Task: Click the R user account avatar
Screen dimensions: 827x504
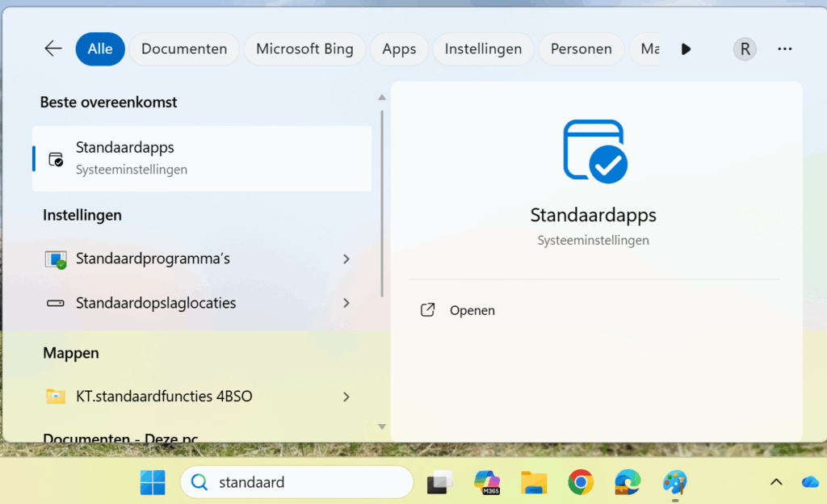Action: point(745,48)
